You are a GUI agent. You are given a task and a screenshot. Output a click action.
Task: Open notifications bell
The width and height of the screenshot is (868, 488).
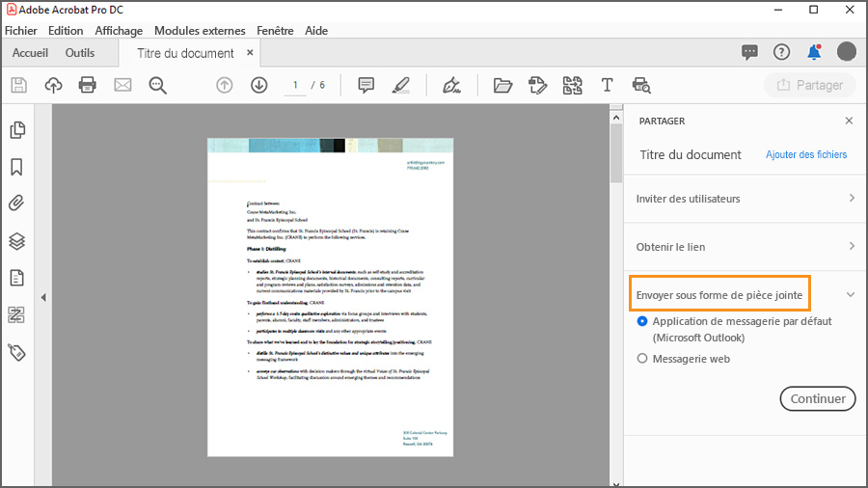[x=814, y=52]
